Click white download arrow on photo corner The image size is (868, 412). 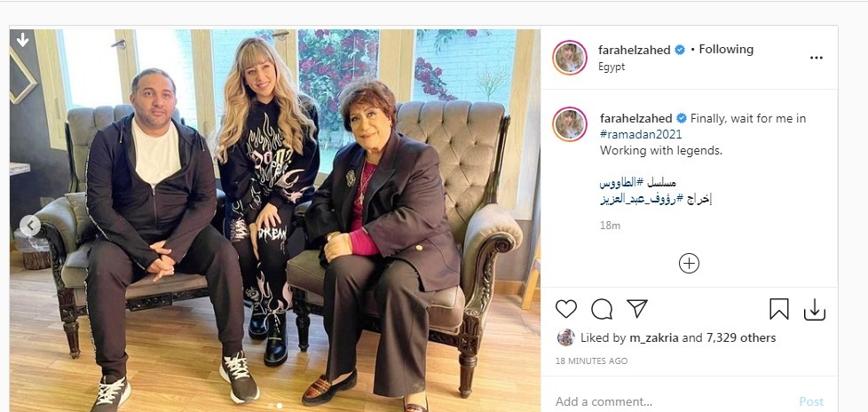(23, 40)
